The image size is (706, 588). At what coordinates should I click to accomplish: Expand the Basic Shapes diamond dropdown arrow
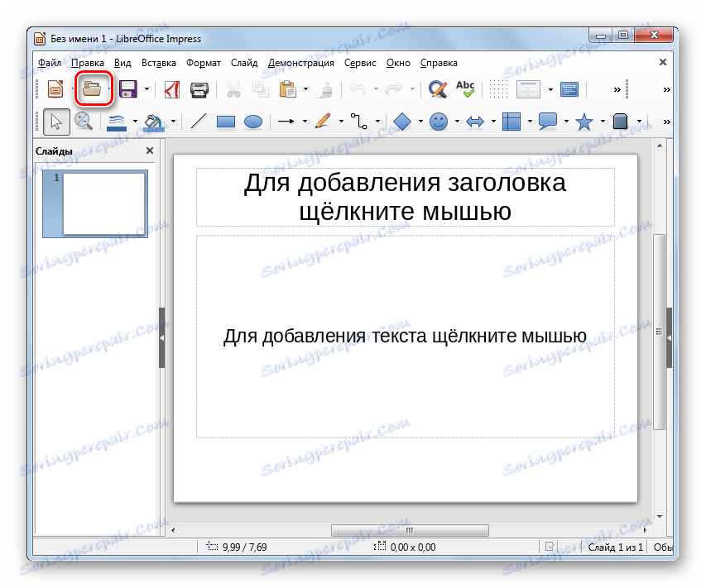pyautogui.click(x=420, y=122)
